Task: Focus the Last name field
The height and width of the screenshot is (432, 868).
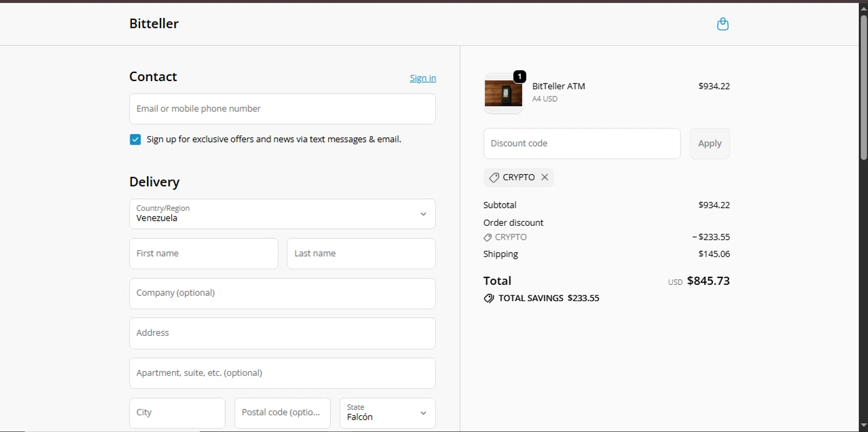Action: click(361, 254)
